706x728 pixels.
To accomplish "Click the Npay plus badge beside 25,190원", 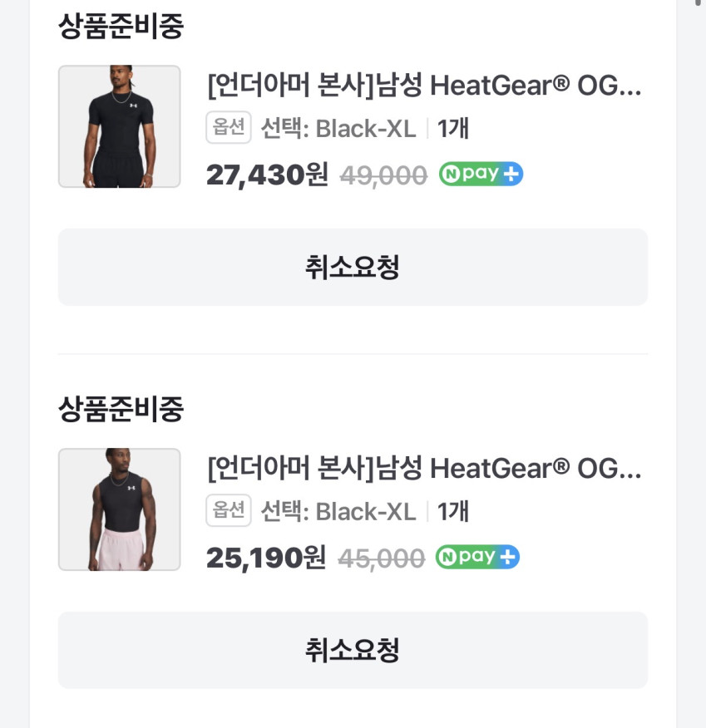I will 477,557.
